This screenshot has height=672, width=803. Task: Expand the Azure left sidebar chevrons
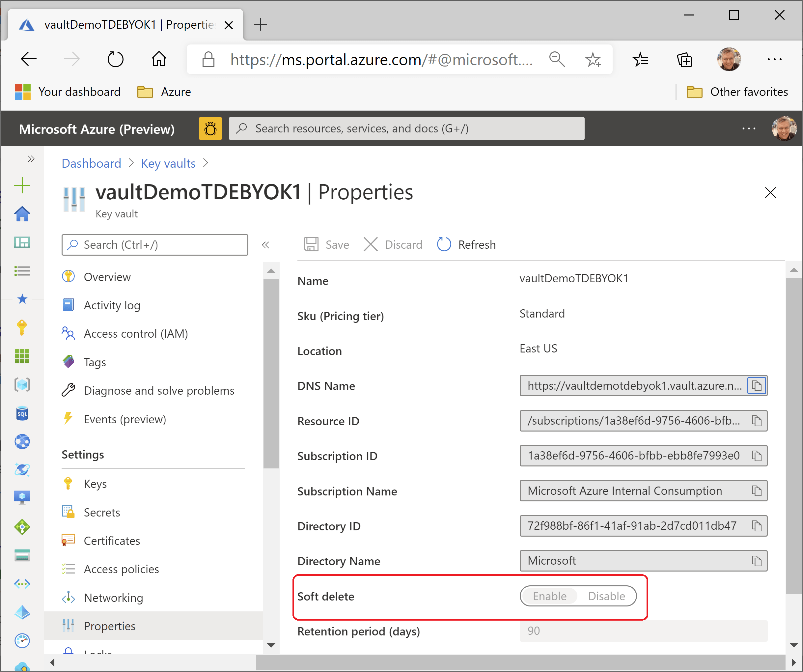(x=31, y=159)
